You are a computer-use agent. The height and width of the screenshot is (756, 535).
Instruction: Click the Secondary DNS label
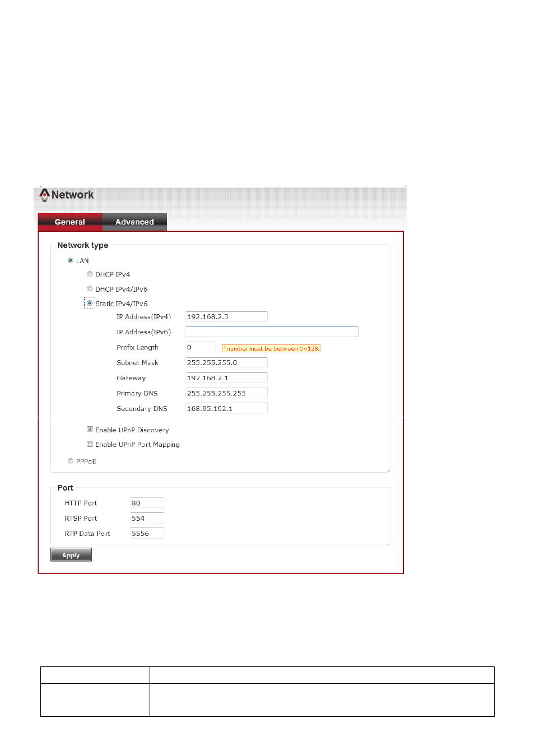coord(142,409)
